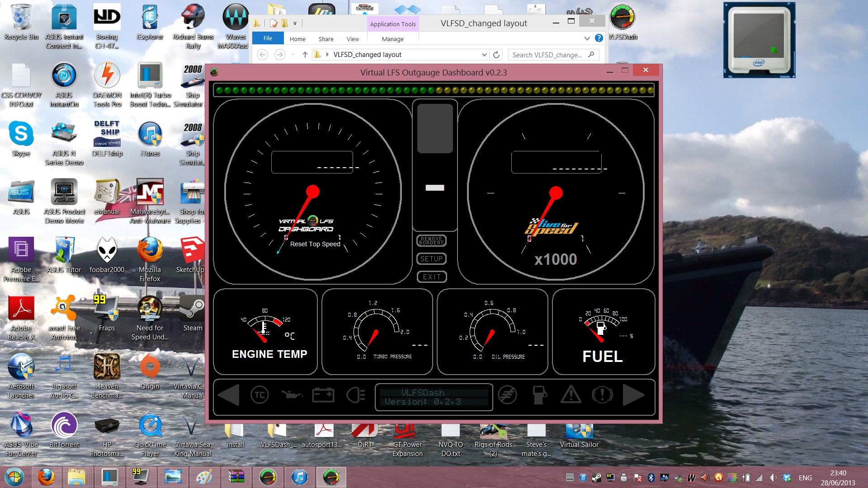
Task: Open Home tab in Explorer ribbon
Action: pyautogui.click(x=297, y=39)
